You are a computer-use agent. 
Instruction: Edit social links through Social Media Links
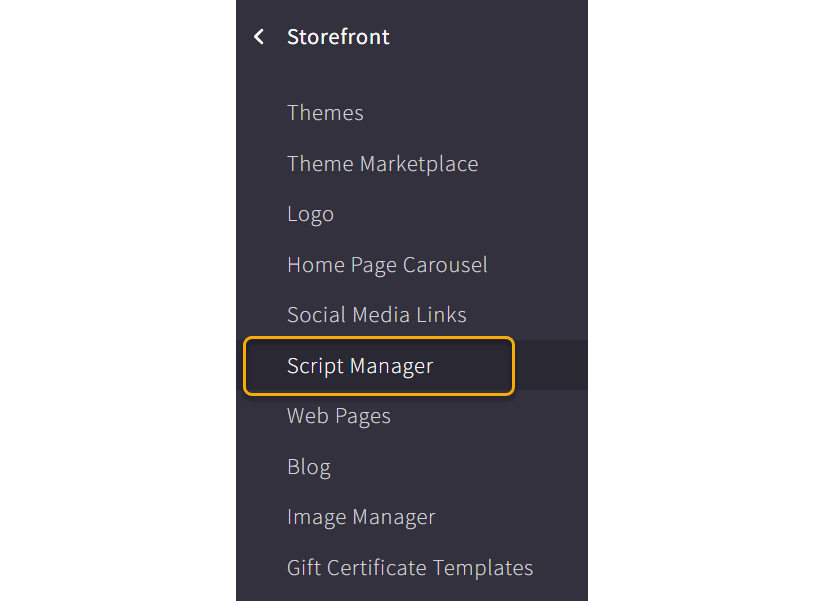coord(376,315)
